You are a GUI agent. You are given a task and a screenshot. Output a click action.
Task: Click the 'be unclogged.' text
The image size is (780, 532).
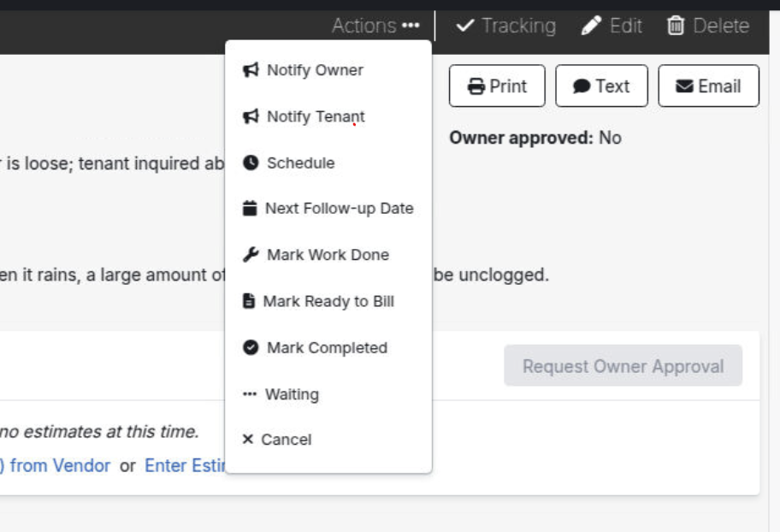[x=491, y=275]
